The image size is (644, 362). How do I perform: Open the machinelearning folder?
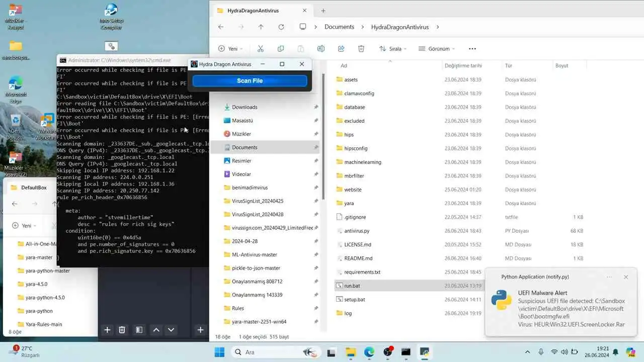[362, 162]
